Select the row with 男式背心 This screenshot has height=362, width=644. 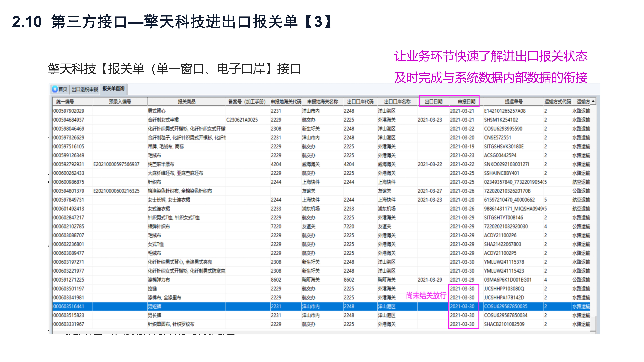[156, 111]
